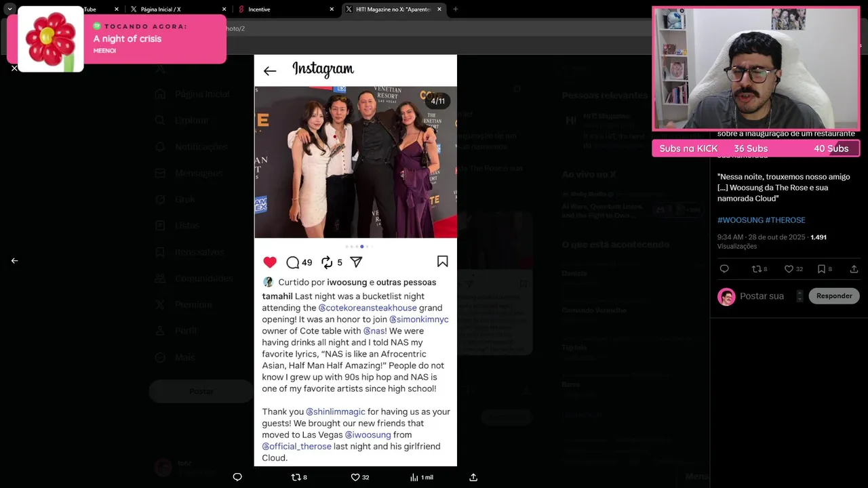Click the profile avatar beside reply field
868x488 pixels.
tap(726, 297)
